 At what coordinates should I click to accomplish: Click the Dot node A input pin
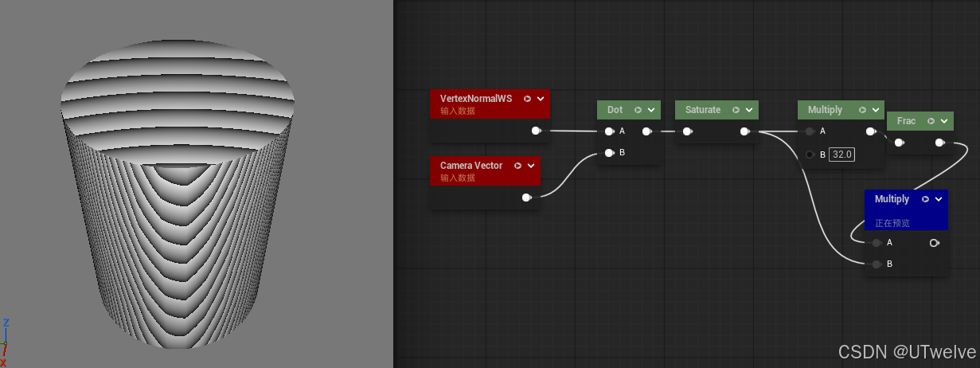click(x=609, y=131)
